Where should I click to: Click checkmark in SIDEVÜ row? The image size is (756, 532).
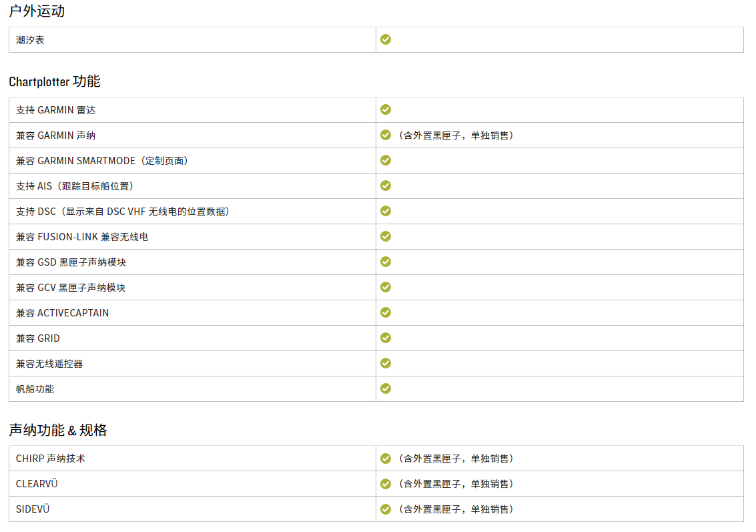(386, 509)
